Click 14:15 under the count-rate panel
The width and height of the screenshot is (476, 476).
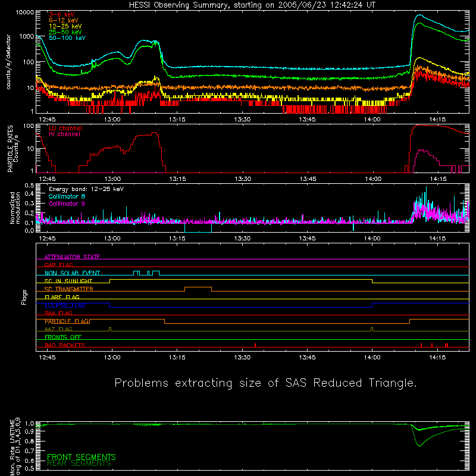tap(437, 120)
